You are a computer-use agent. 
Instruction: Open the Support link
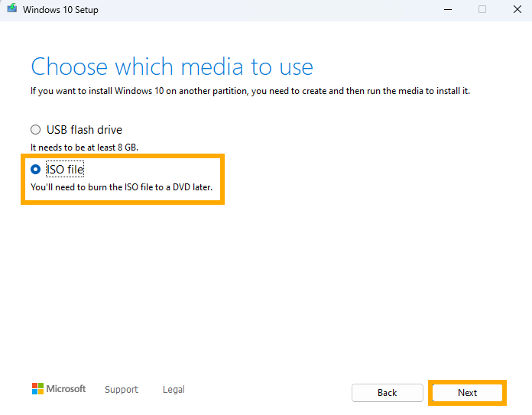click(x=122, y=389)
